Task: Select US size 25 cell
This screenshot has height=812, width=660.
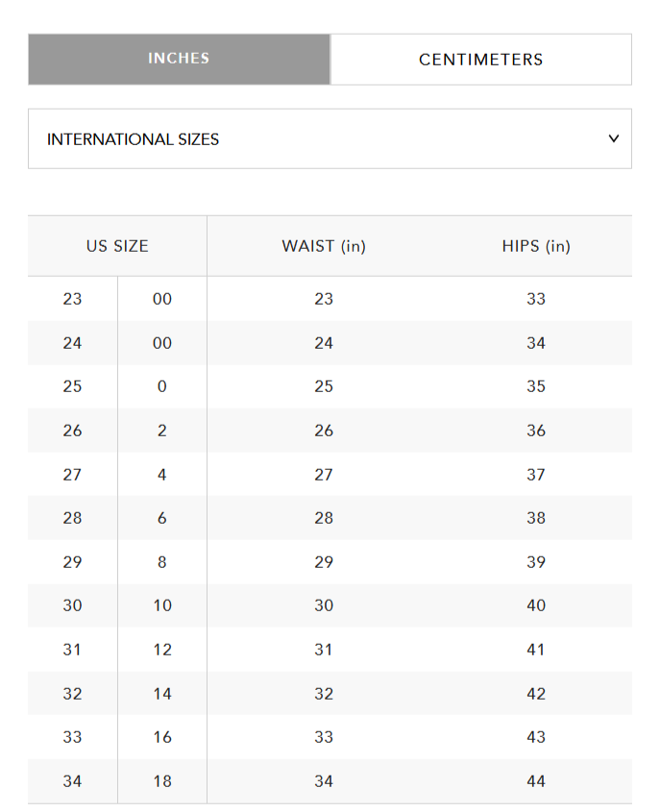Action: pyautogui.click(x=73, y=386)
